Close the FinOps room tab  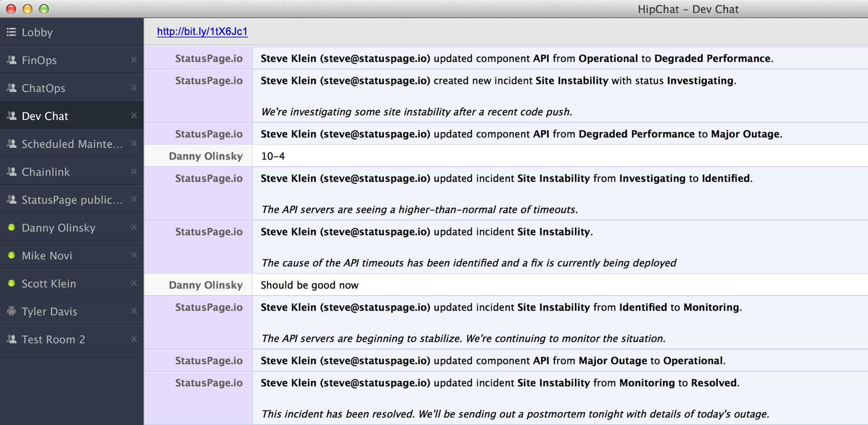pos(134,59)
